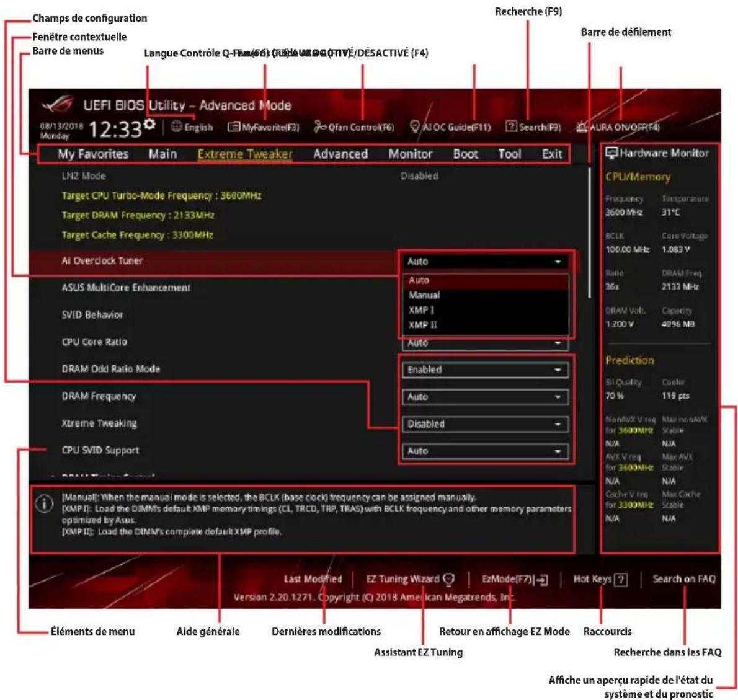
Task: Select XMP I from the dropdown list
Action: [x=485, y=310]
